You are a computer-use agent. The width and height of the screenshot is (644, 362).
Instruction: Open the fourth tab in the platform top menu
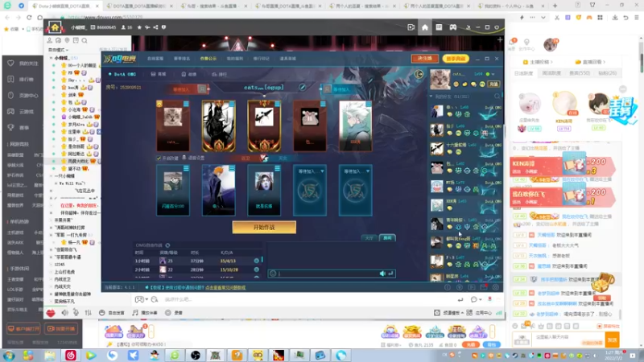[x=235, y=59]
